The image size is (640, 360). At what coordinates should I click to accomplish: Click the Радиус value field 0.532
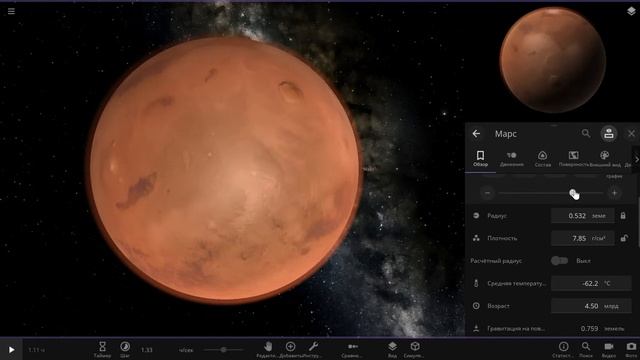click(x=582, y=216)
